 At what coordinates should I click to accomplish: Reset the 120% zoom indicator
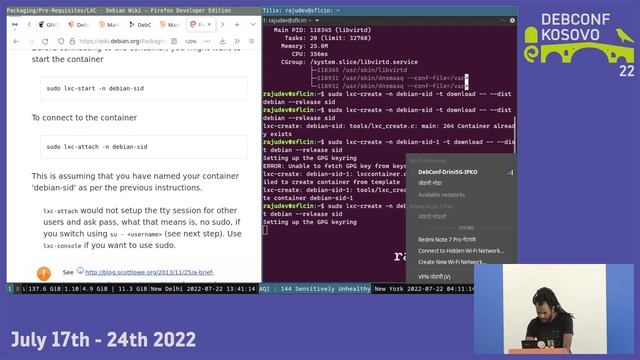pyautogui.click(x=191, y=41)
